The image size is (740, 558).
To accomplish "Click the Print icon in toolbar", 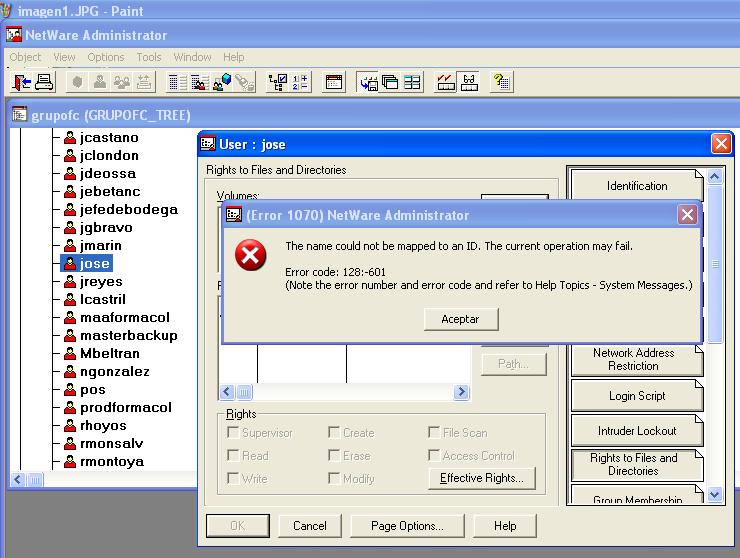I will (44, 82).
